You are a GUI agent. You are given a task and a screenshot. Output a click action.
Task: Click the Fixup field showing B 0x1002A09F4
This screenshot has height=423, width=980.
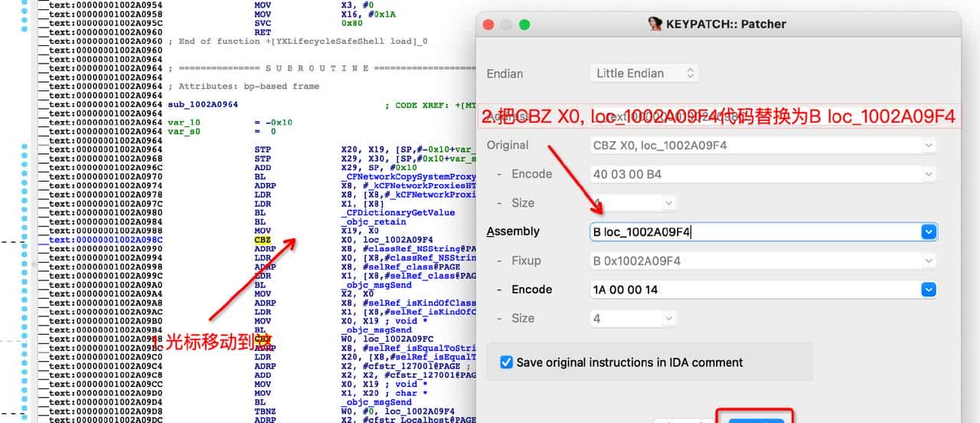point(758,261)
